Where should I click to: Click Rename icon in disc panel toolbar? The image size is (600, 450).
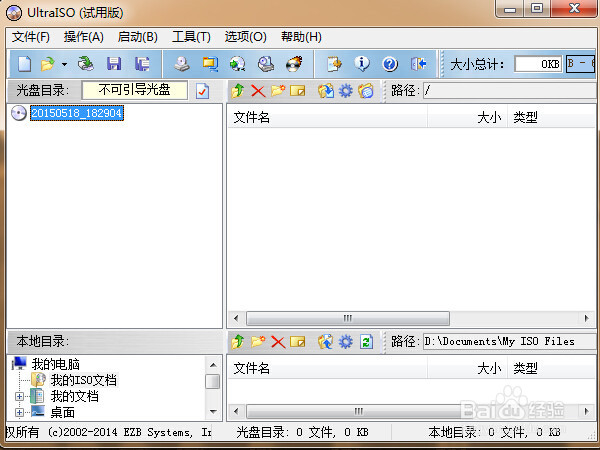click(298, 91)
